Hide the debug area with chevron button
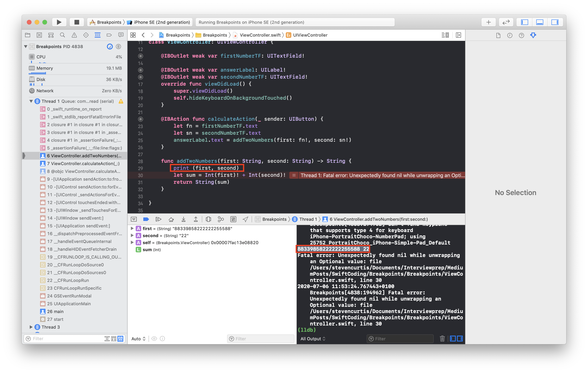588x373 pixels. [134, 219]
